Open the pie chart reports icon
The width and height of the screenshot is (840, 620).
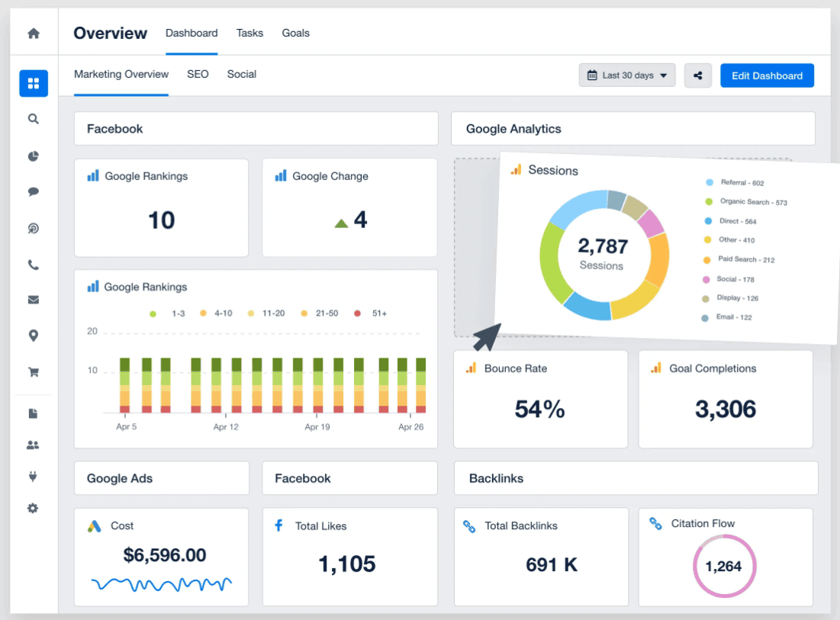(x=34, y=156)
